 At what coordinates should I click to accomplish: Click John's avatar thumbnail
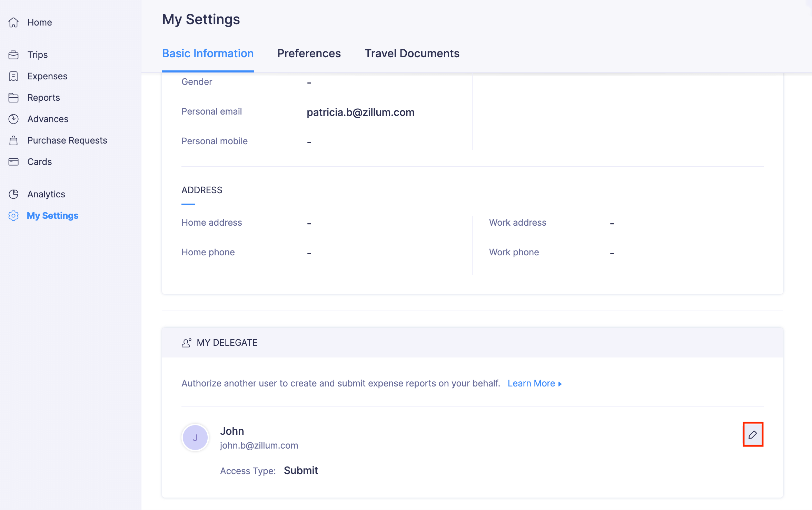(x=195, y=438)
